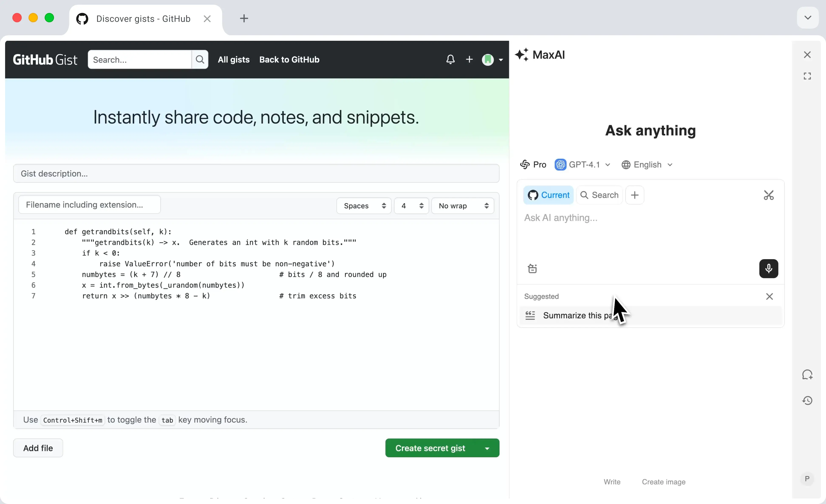
Task: Add a context with the plus button
Action: click(635, 195)
